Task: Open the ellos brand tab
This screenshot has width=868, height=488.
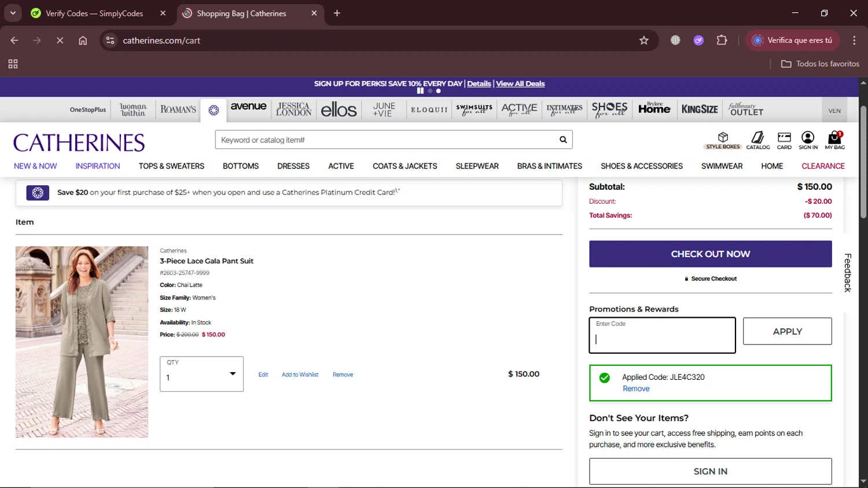Action: [x=339, y=109]
